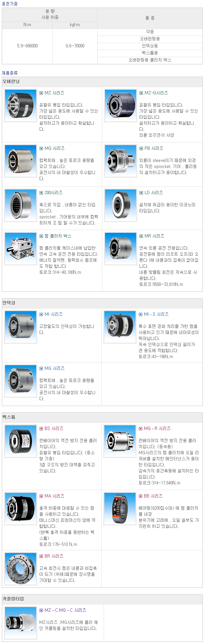Image resolution: width=206 pixels, height=644 pixels.
Task: Click the icon beside BS 시리즈 heading
Action: [x=41, y=429]
